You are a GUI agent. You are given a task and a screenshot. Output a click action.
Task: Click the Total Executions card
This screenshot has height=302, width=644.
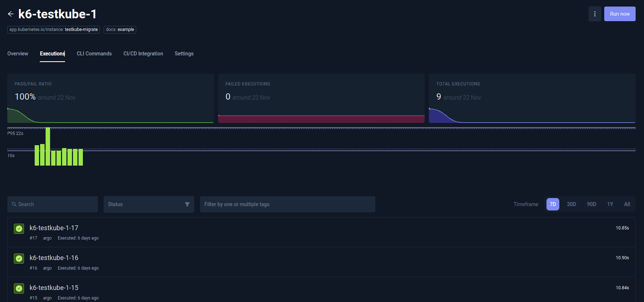pyautogui.click(x=532, y=98)
